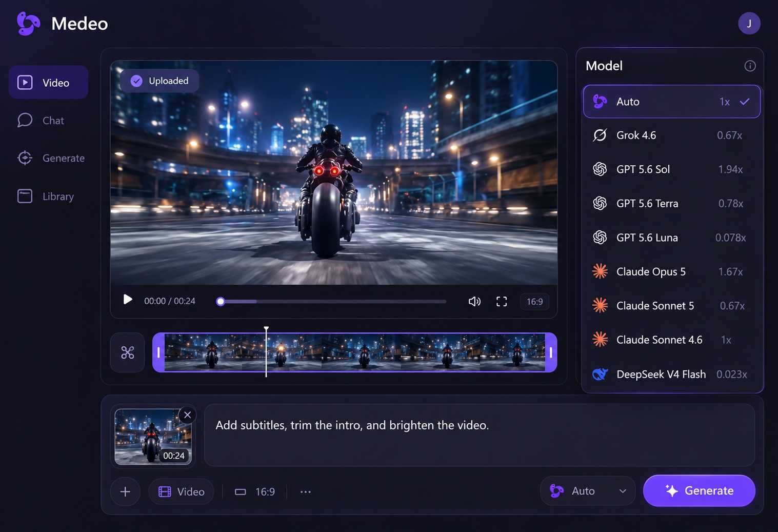Select the Grok 4.6 model
Viewport: 778px width, 532px height.
[x=671, y=135]
